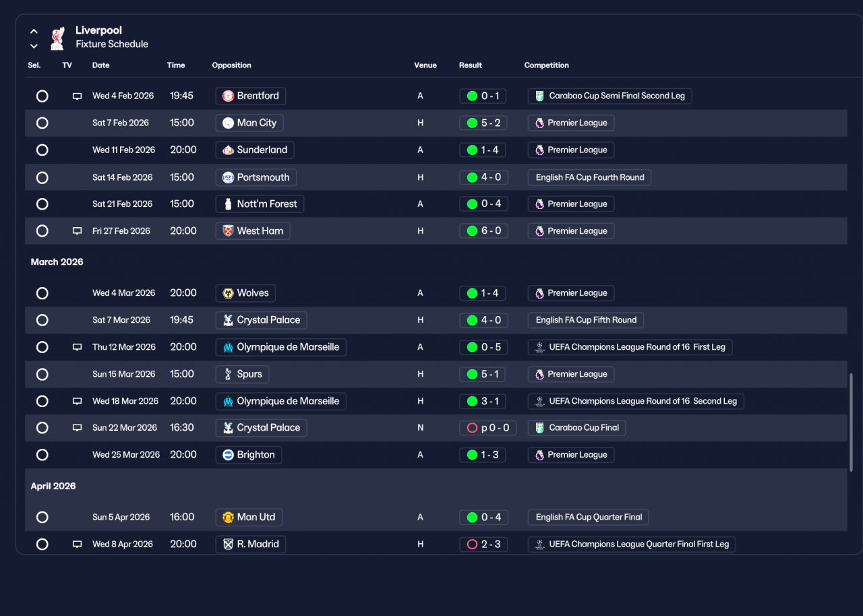Click the April 2026 month heading
Viewport: 863px width, 616px height.
(53, 486)
